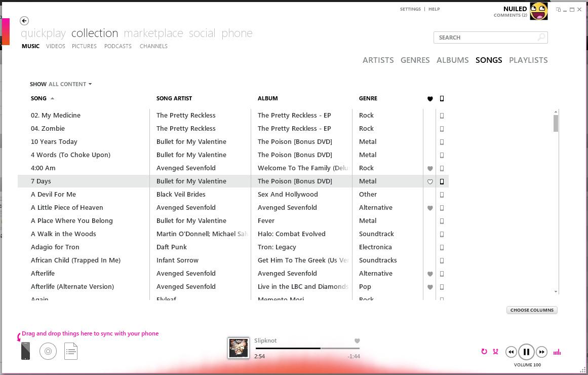
Task: Open the phone section
Action: [x=237, y=33]
